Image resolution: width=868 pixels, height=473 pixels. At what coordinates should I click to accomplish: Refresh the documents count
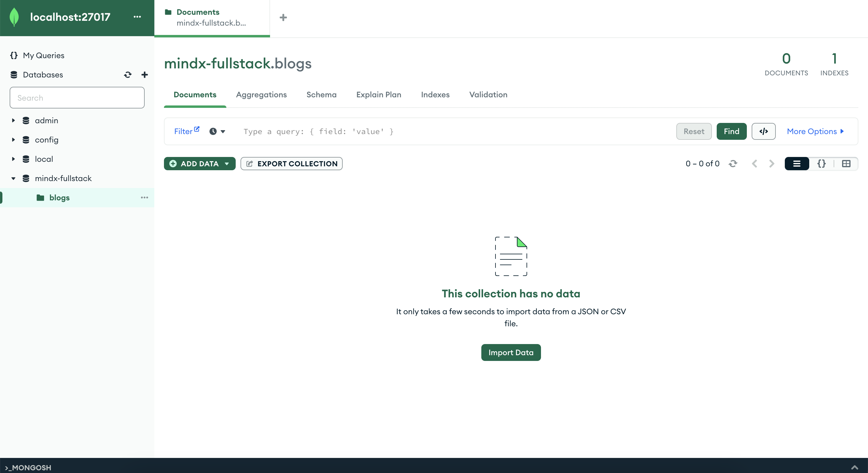tap(733, 164)
